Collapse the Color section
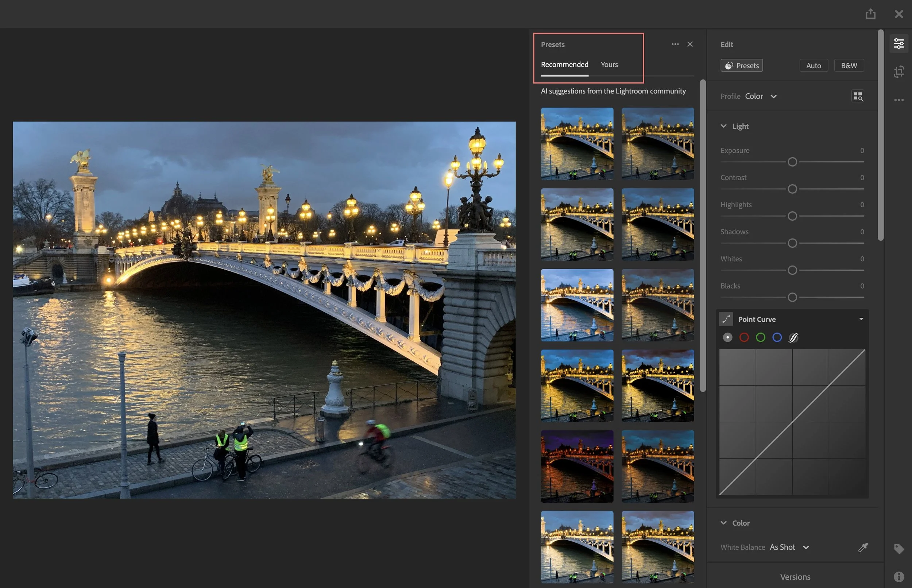The width and height of the screenshot is (912, 588). (x=723, y=523)
